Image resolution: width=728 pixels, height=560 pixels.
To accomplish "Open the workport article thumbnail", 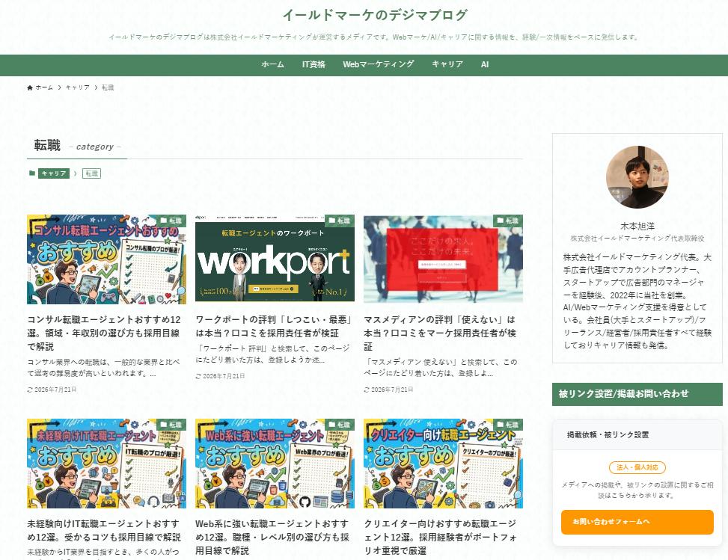I will pos(275,259).
